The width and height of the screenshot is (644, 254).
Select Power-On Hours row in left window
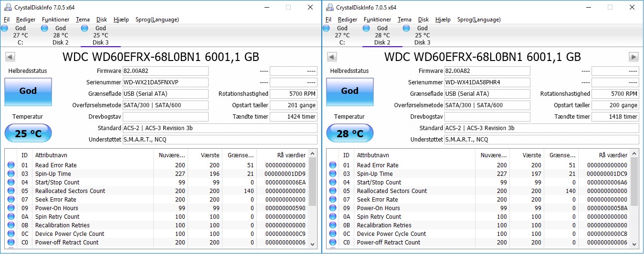[157, 208]
